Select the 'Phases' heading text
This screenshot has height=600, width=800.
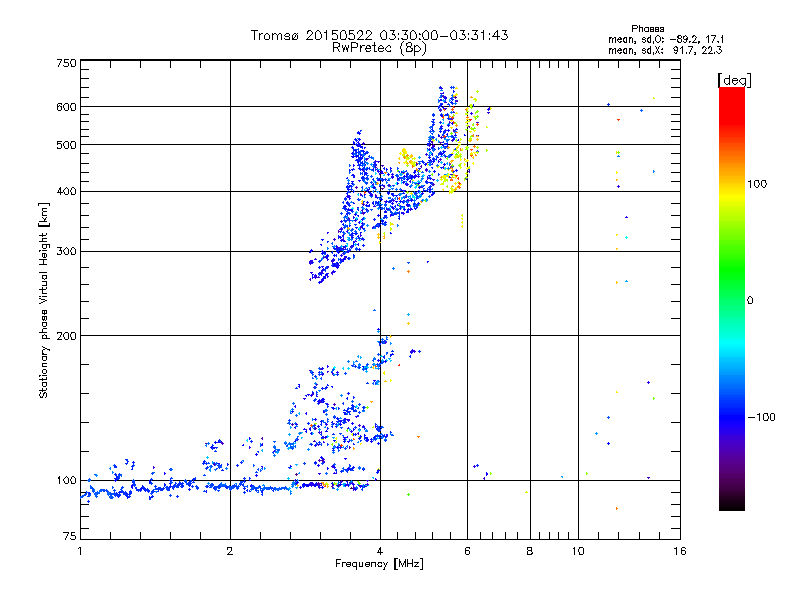coord(647,29)
